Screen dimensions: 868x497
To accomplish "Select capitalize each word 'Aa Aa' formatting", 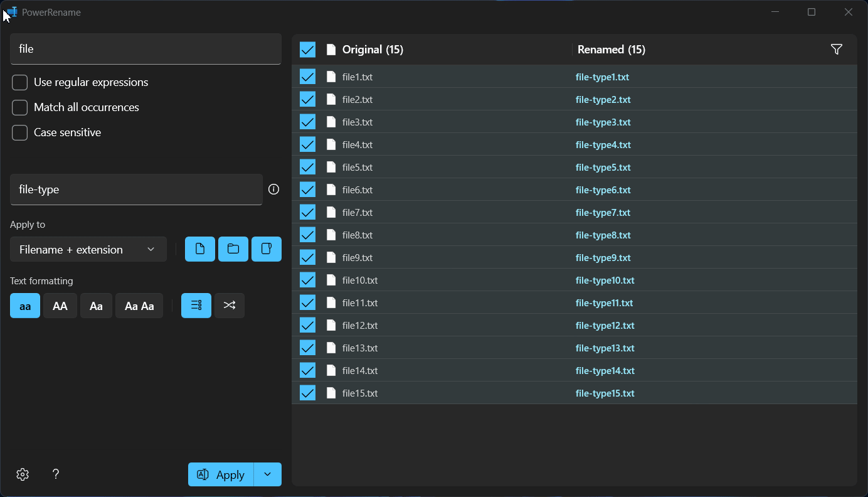I will click(x=139, y=306).
